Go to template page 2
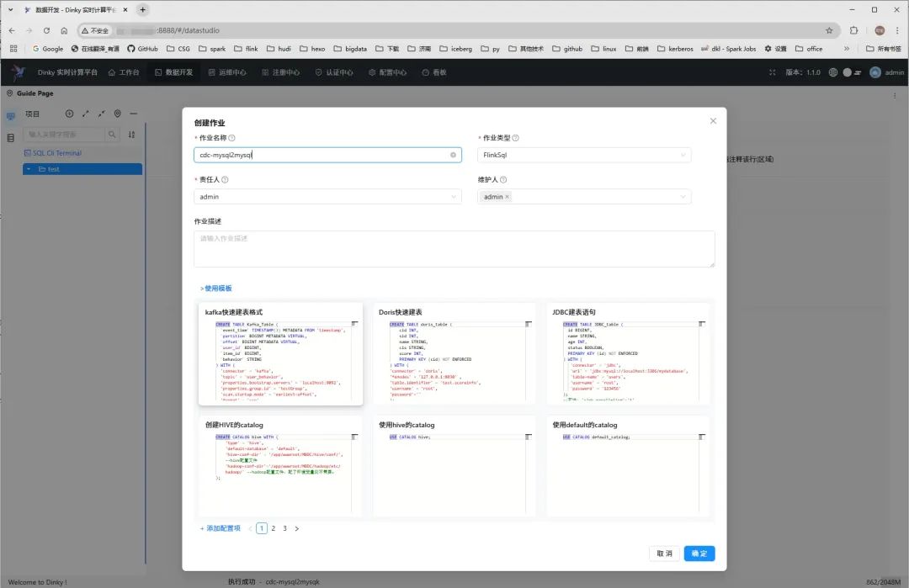 tap(273, 528)
